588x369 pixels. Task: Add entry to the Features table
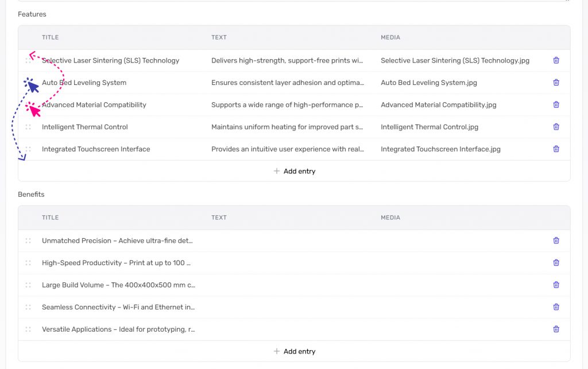point(294,171)
